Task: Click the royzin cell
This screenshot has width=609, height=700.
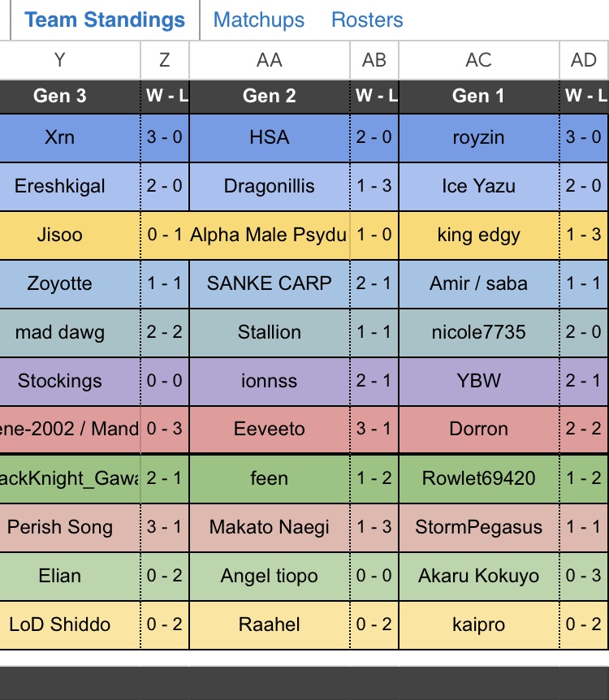Action: tap(478, 137)
